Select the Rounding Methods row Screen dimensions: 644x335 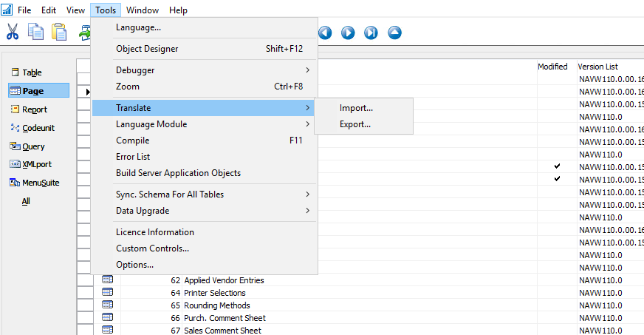(216, 305)
